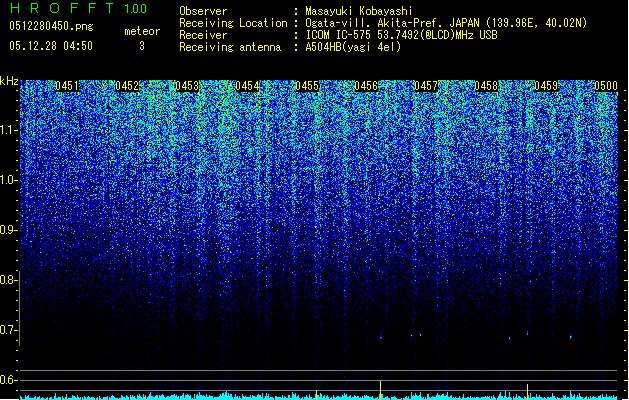Click the 0452 time marker
The width and height of the screenshot is (629, 400).
pos(127,86)
